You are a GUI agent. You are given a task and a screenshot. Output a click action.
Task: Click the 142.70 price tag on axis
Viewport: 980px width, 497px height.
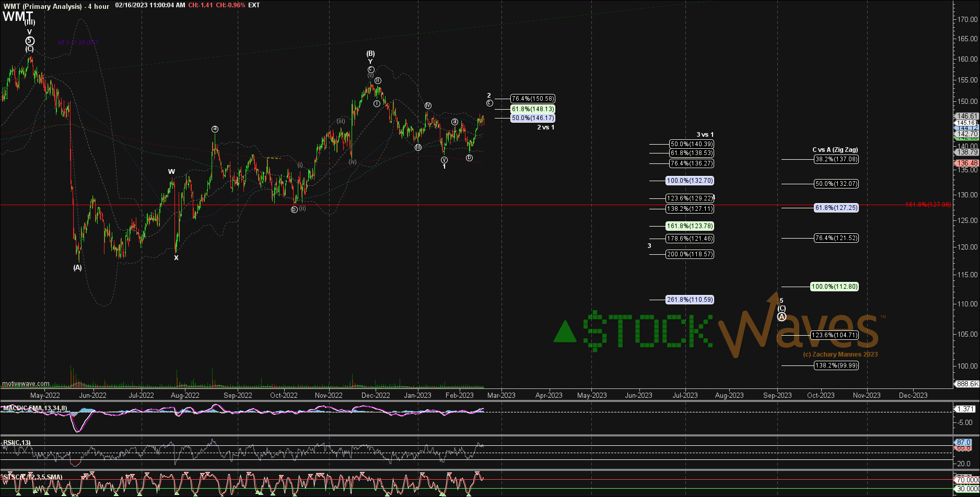click(x=966, y=134)
